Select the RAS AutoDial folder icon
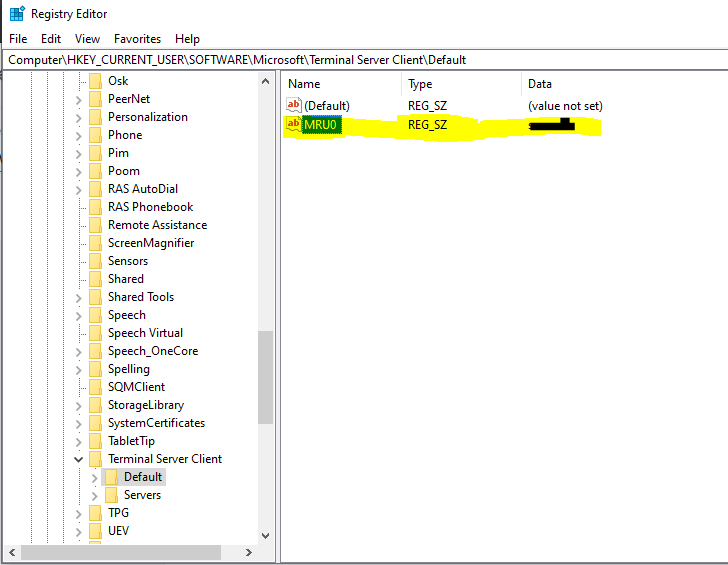This screenshot has width=728, height=565. [x=95, y=189]
